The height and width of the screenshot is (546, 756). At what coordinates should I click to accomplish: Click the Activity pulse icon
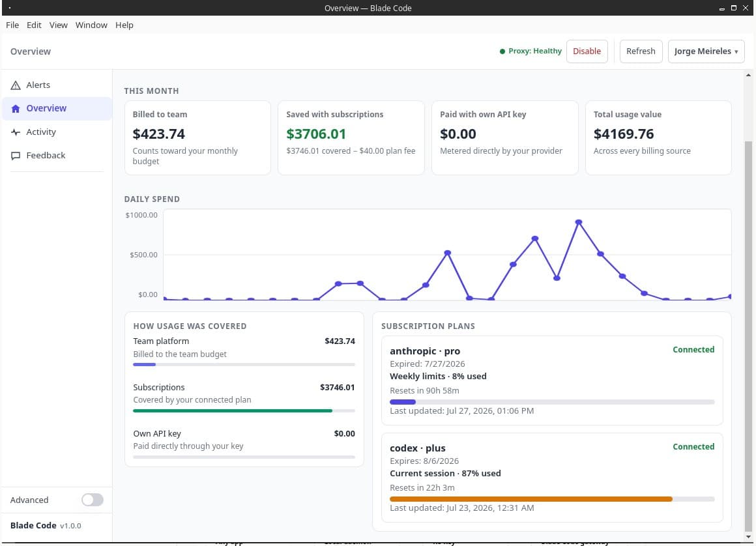click(x=16, y=132)
